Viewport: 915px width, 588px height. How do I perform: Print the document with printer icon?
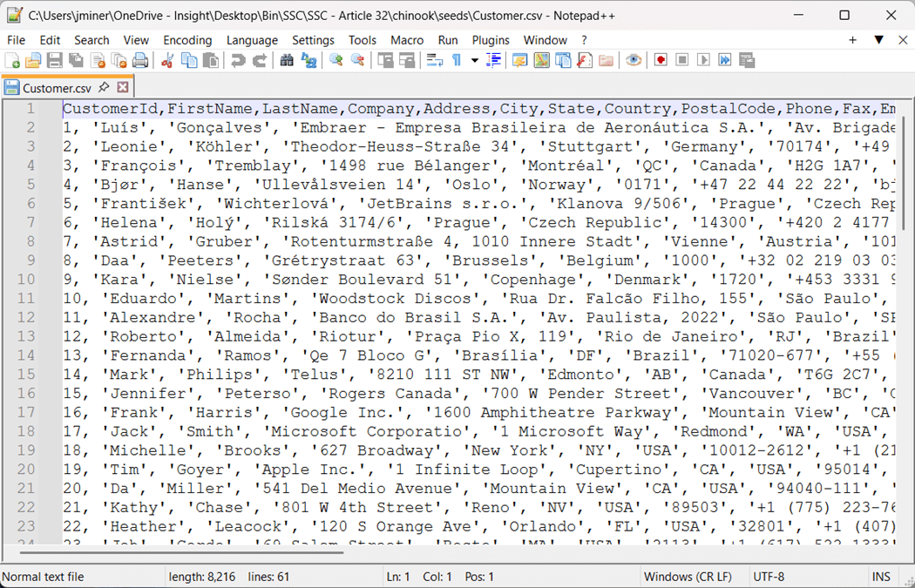(140, 60)
